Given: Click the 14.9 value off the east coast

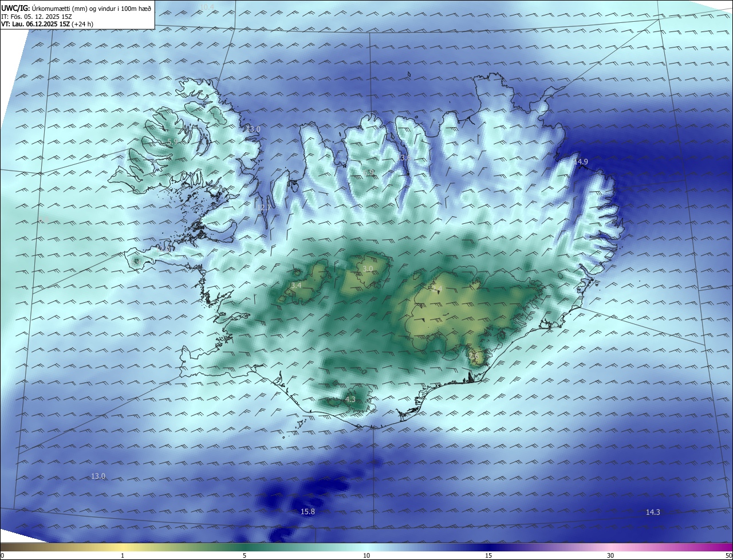Looking at the screenshot, I should (581, 162).
